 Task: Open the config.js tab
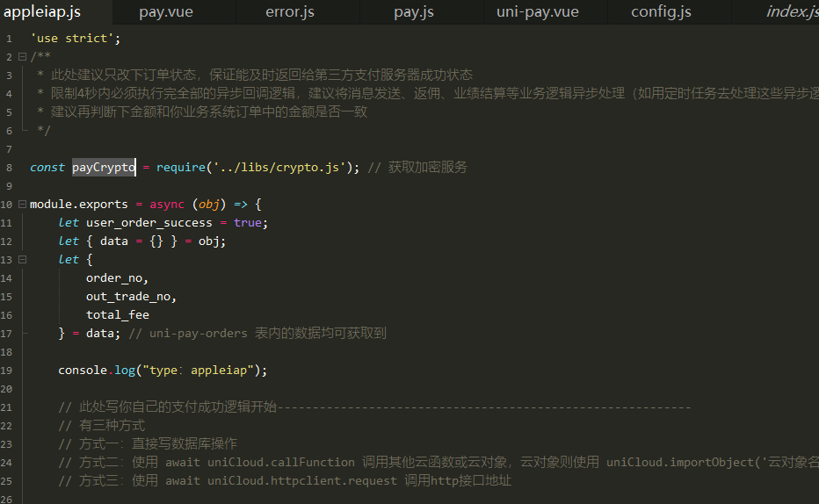coord(661,11)
